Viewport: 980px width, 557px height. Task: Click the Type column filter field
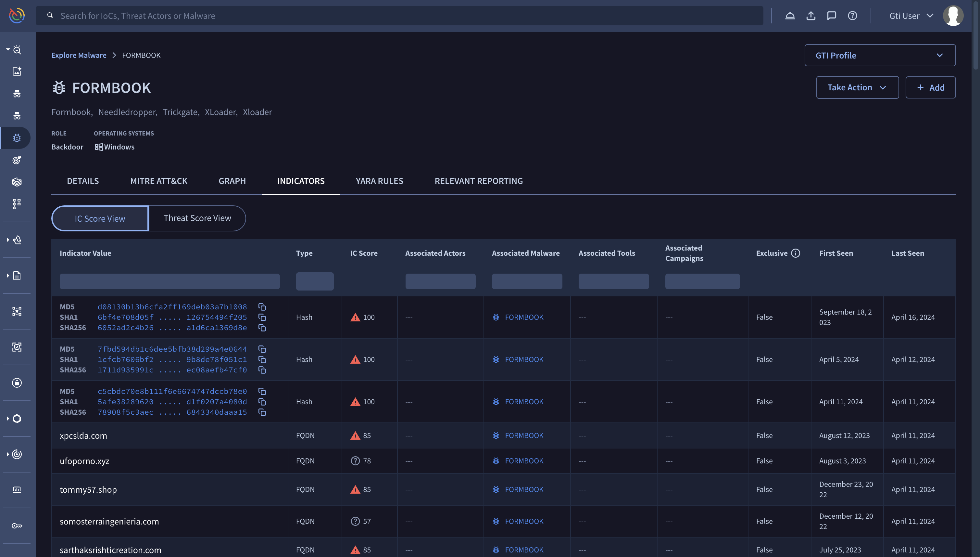(315, 281)
